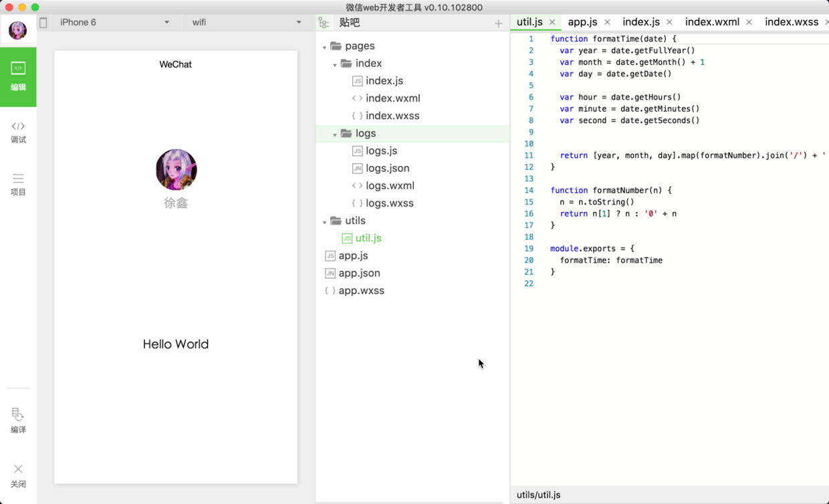Click the WeChat title in simulator
Screen dimensions: 829x504
click(x=176, y=65)
